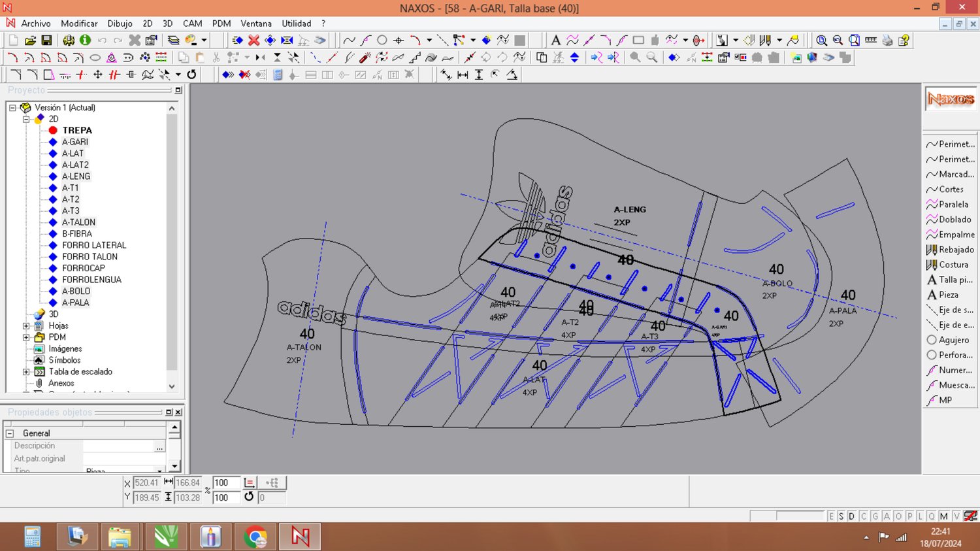Select the ellipse tool in second toolbar
Screen dimensions: 980x551
pos(95,58)
